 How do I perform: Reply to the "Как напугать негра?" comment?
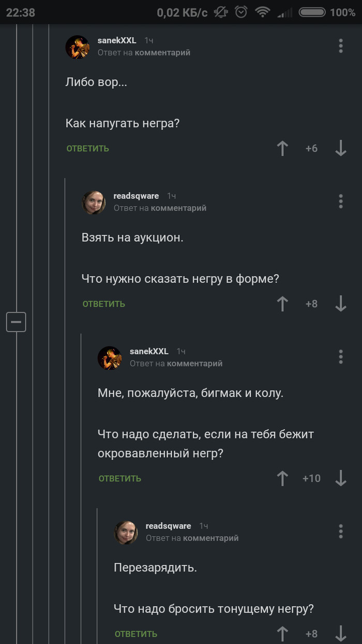click(x=87, y=149)
